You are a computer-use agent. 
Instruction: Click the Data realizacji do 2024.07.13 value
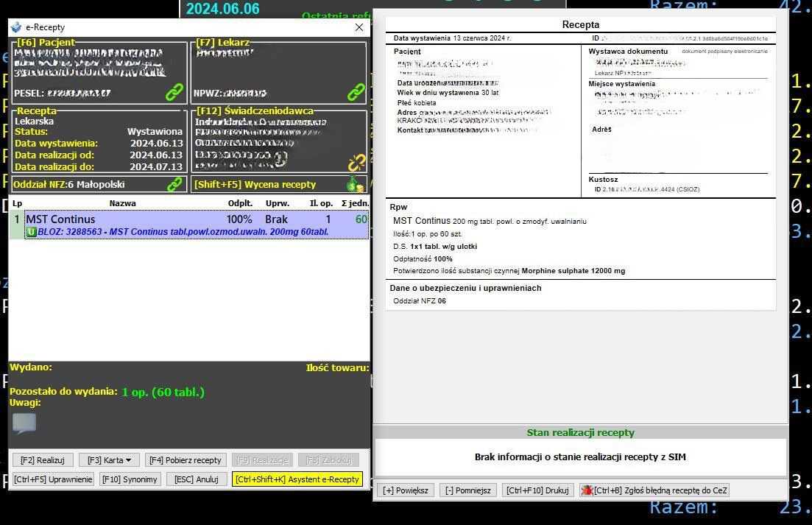coord(156,166)
